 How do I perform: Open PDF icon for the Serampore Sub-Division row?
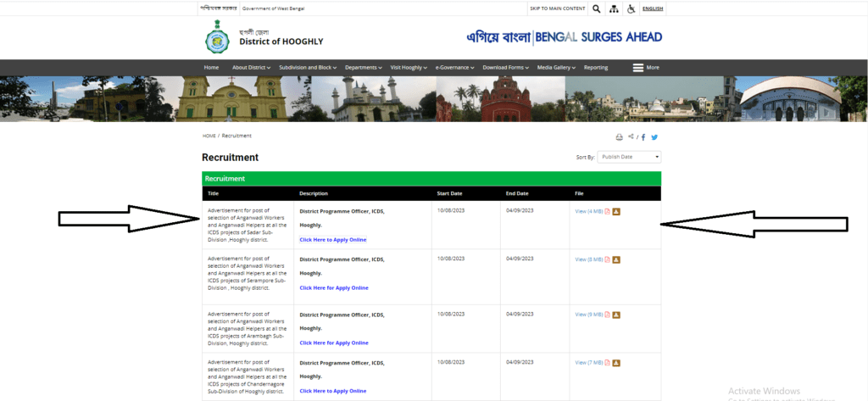click(607, 259)
